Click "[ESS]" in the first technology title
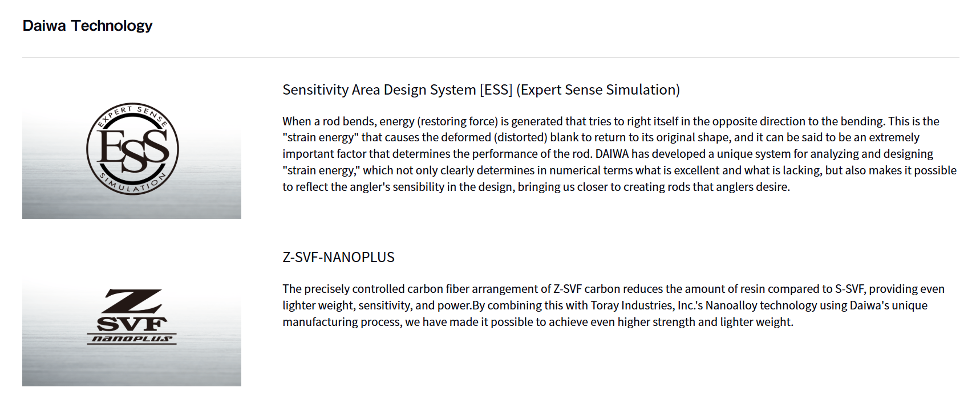 pos(496,90)
